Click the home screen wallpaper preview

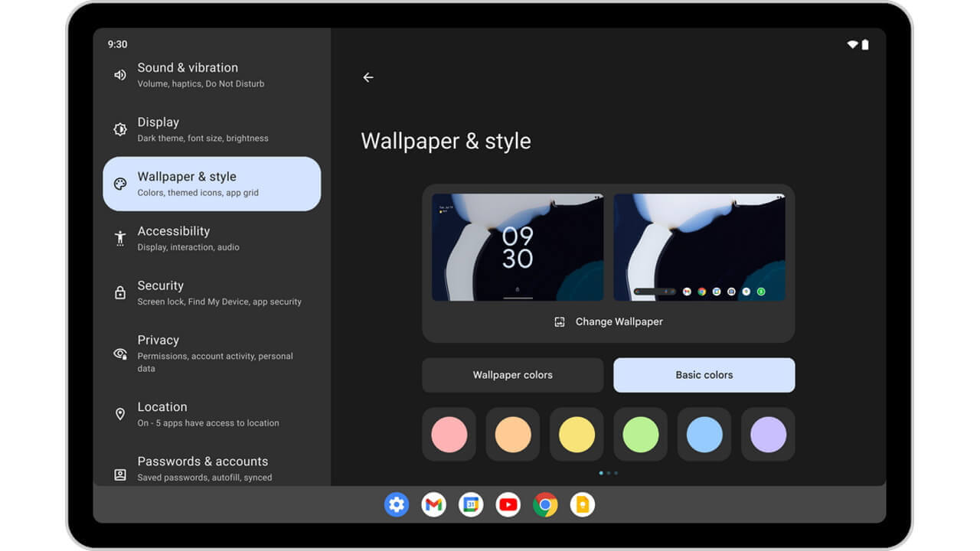point(699,247)
